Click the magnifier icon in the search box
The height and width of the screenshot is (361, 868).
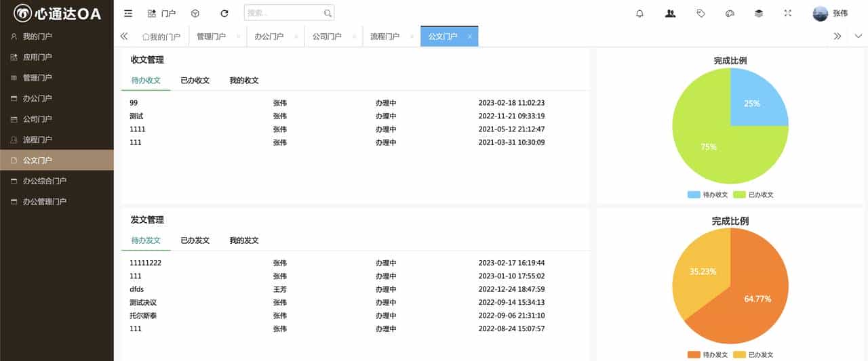tap(328, 13)
